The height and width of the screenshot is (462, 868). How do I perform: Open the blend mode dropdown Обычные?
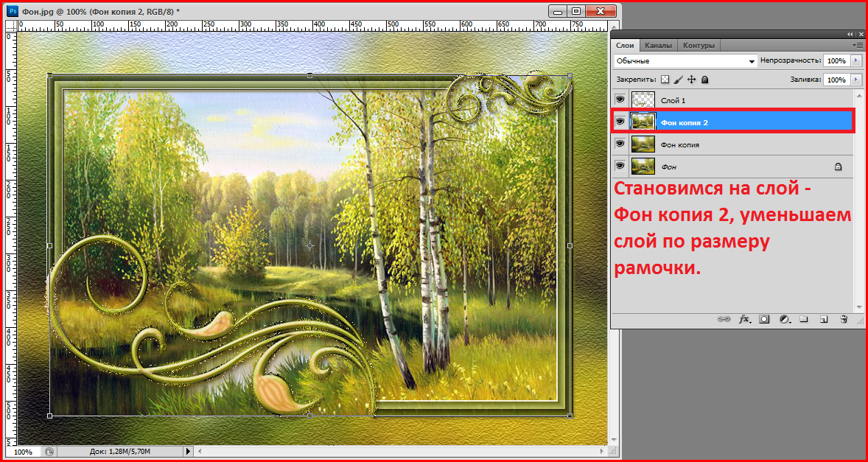pyautogui.click(x=685, y=61)
